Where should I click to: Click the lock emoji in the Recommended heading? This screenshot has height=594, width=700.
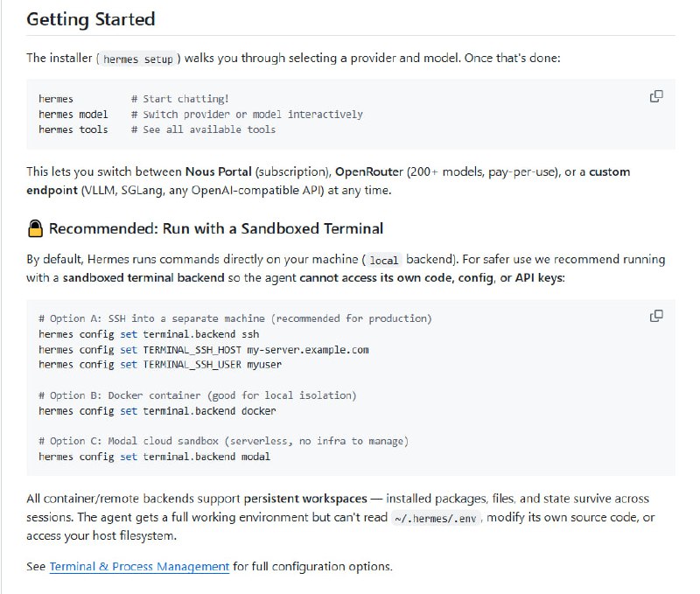click(x=35, y=229)
